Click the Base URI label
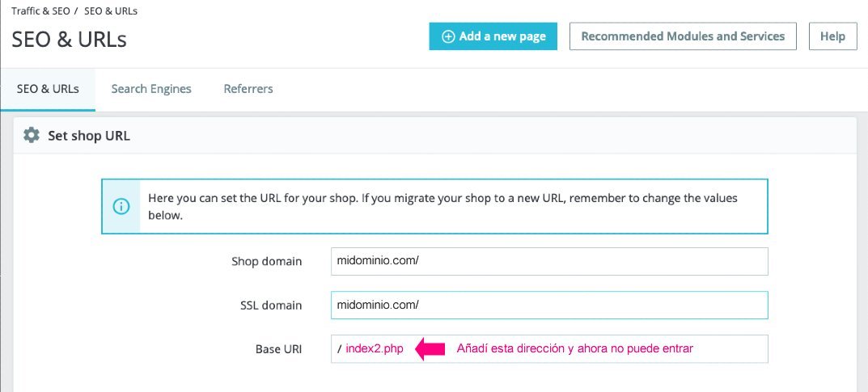This screenshot has width=868, height=392. (278, 349)
